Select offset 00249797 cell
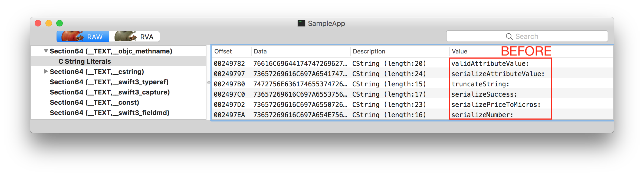The width and height of the screenshot is (644, 176). 229,74
